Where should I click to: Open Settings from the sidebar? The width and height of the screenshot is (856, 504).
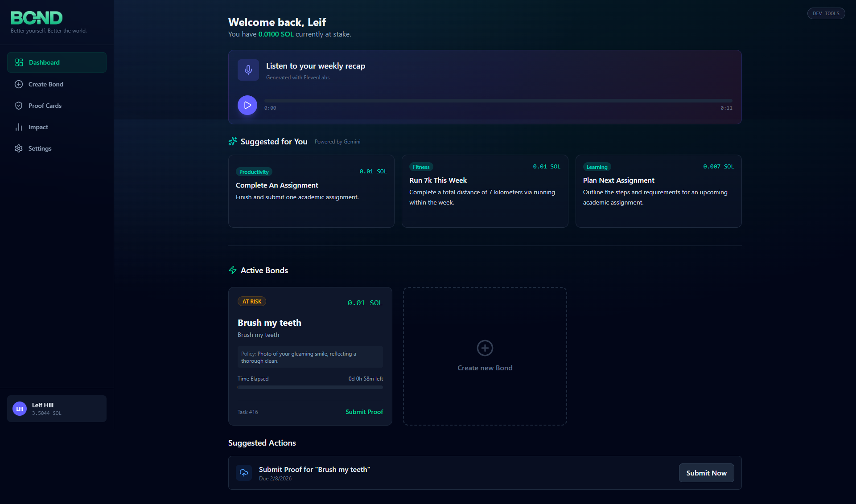tap(40, 148)
